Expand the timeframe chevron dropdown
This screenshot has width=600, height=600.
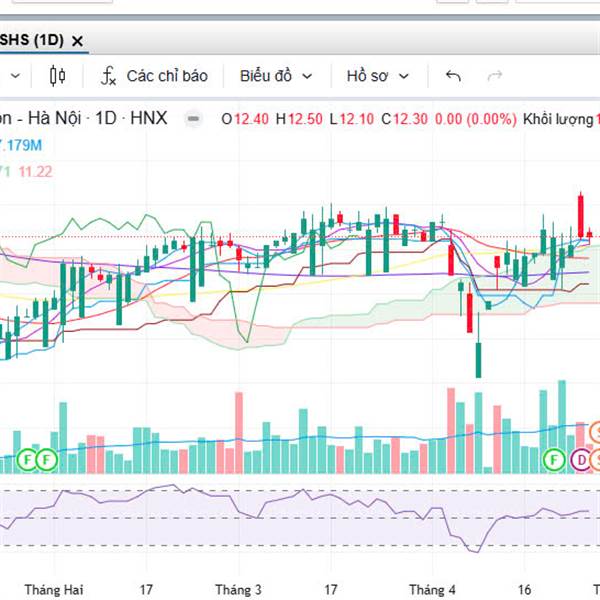15,76
